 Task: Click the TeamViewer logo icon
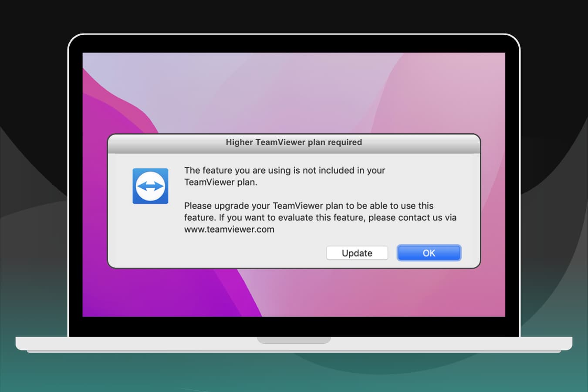pos(150,186)
